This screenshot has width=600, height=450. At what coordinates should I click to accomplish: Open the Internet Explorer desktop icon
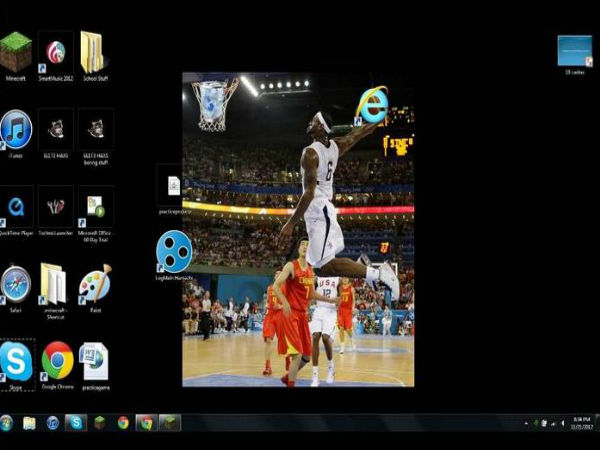372,104
